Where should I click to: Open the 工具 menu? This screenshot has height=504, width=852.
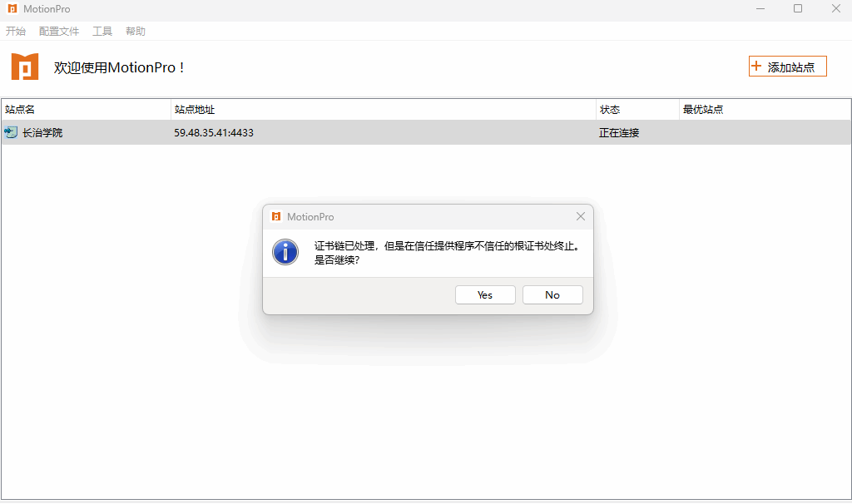pos(102,32)
